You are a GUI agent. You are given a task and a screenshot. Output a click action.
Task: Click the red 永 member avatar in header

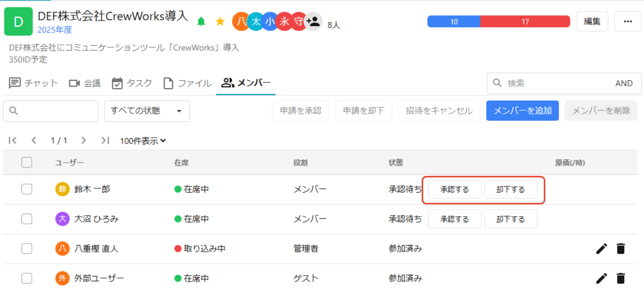[284, 21]
